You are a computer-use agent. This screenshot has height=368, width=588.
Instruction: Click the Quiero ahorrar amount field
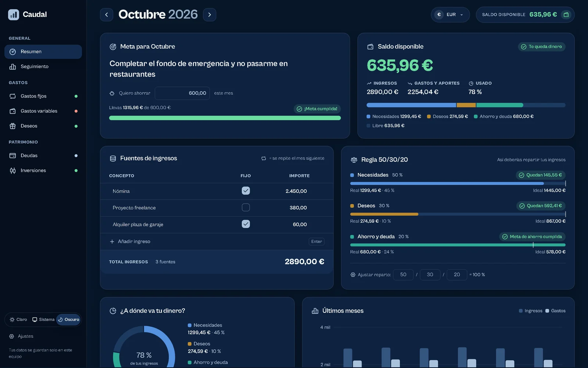click(182, 93)
